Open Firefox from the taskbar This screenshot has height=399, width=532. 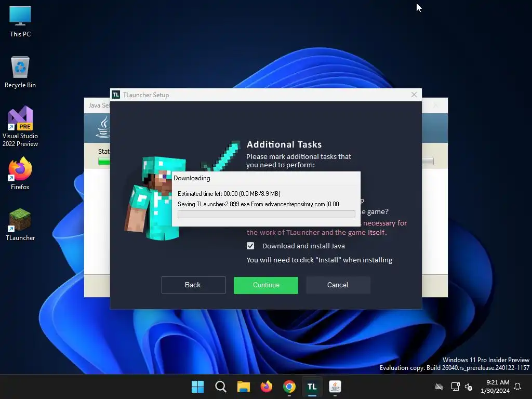tap(267, 387)
